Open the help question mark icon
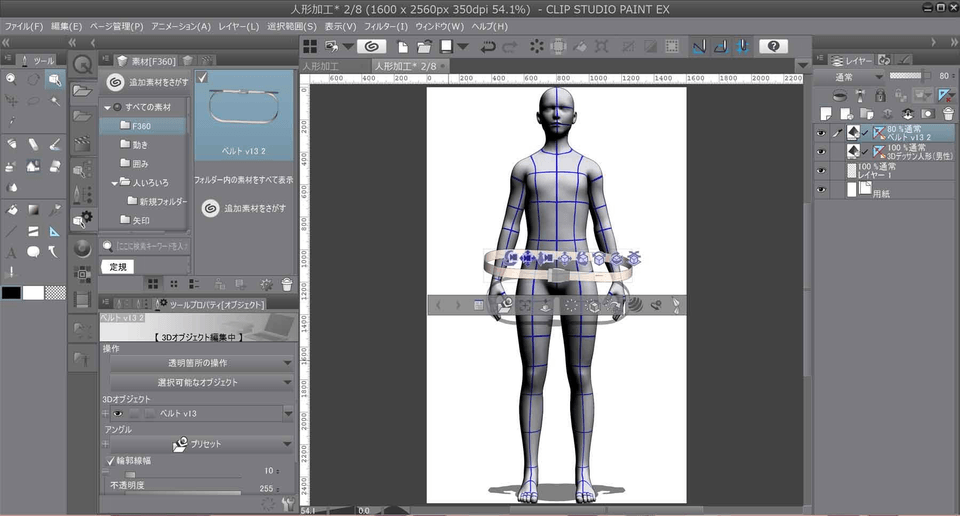The image size is (960, 516). (772, 47)
